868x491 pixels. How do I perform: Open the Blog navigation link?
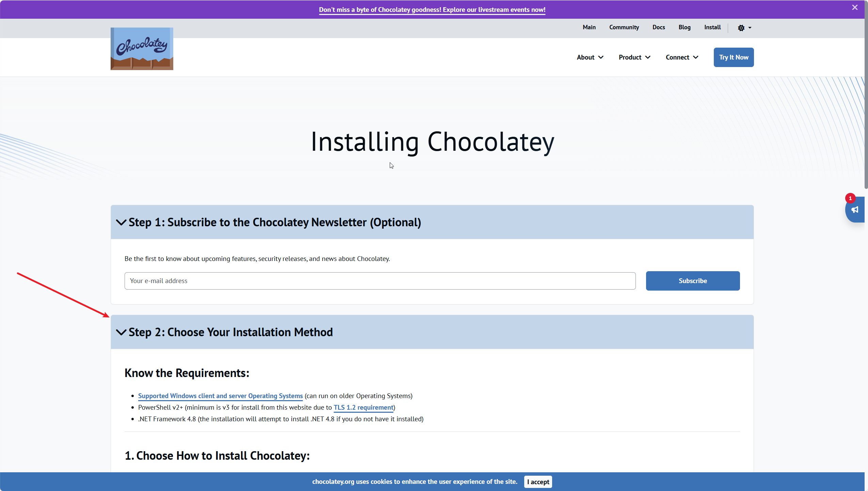click(x=684, y=27)
